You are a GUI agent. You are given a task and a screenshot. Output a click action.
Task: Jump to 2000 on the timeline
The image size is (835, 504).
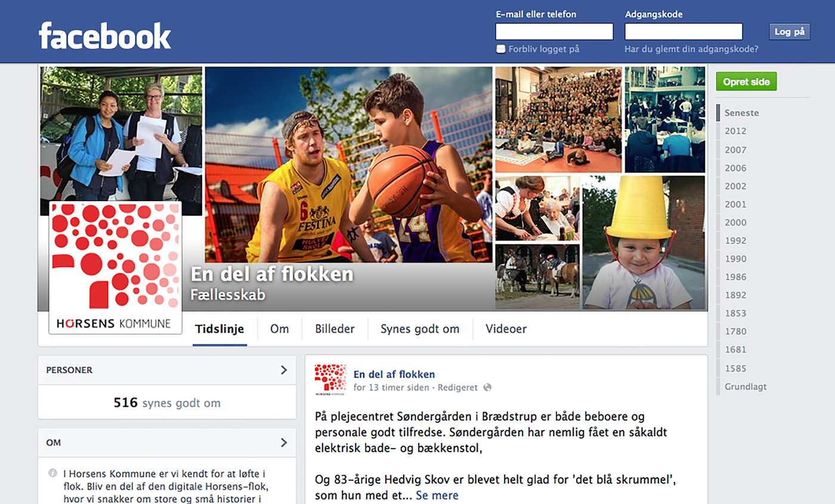(735, 222)
